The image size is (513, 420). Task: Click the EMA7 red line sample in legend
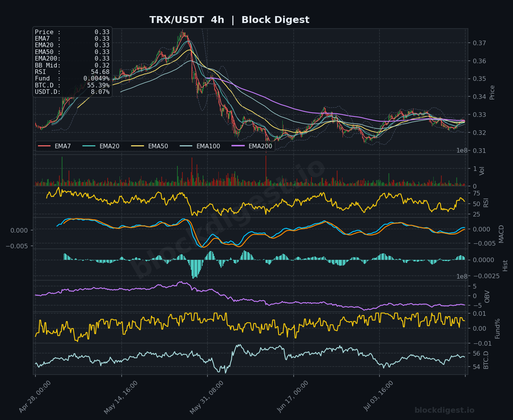click(44, 146)
